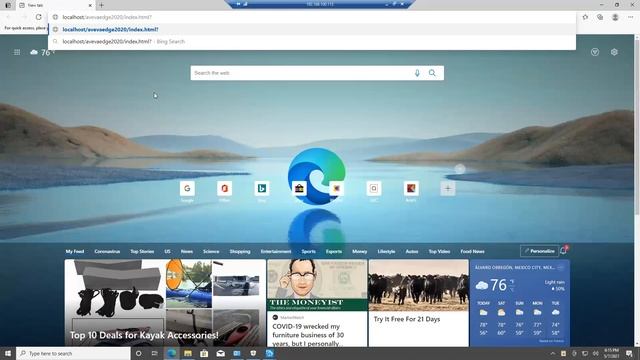
Task: Open Top 10 Deals for Kayak Accessories card
Action: [165, 303]
